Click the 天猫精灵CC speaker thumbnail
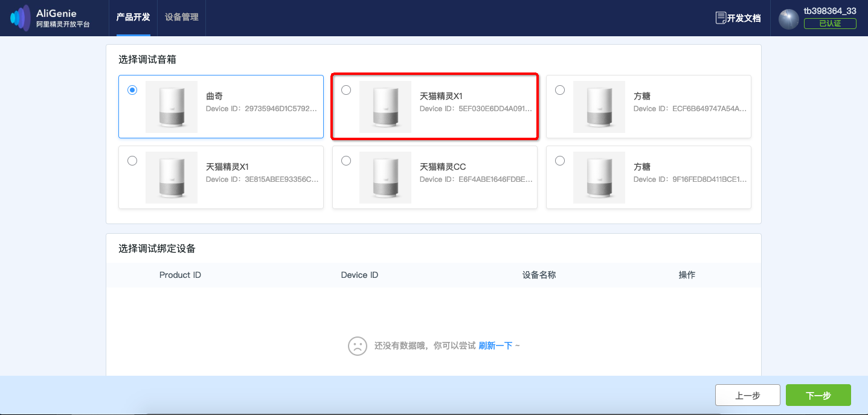 point(385,178)
